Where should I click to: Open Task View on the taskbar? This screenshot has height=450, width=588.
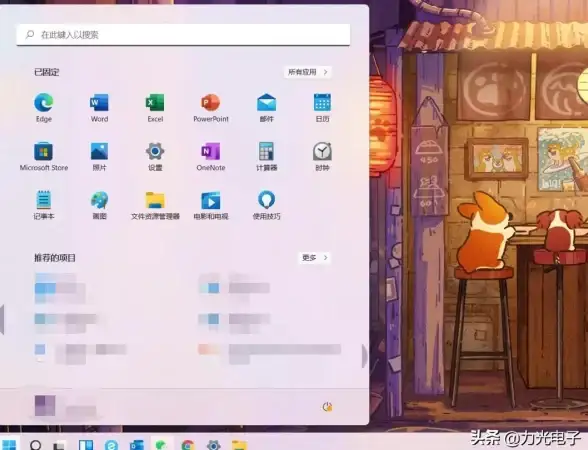(60, 445)
